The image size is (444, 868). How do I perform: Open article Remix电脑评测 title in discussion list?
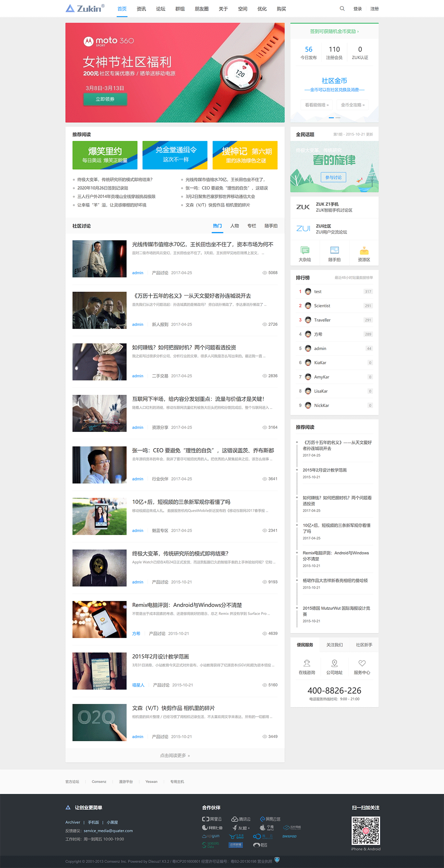point(187,605)
